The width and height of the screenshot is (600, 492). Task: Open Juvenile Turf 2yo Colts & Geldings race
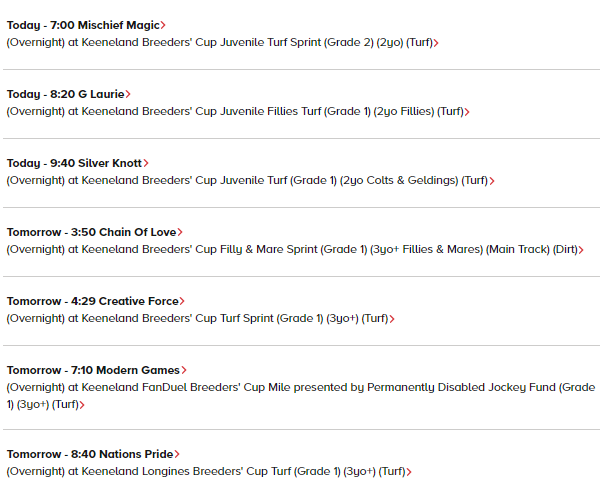(248, 180)
